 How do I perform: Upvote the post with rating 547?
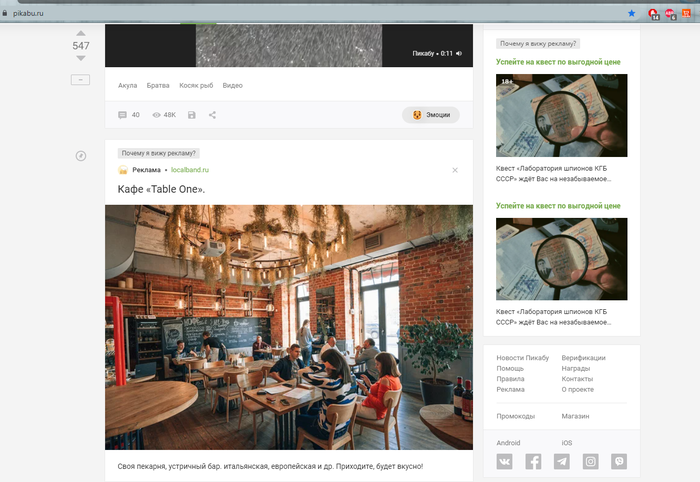[81, 33]
